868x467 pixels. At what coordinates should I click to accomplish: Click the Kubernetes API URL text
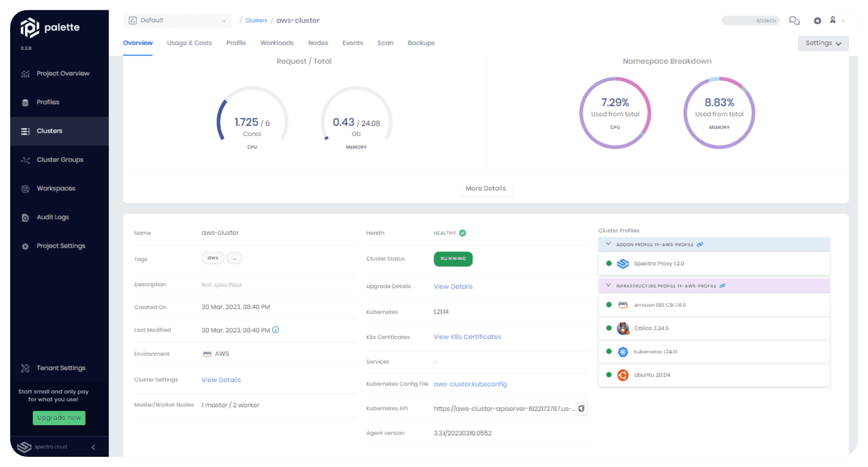tap(504, 408)
